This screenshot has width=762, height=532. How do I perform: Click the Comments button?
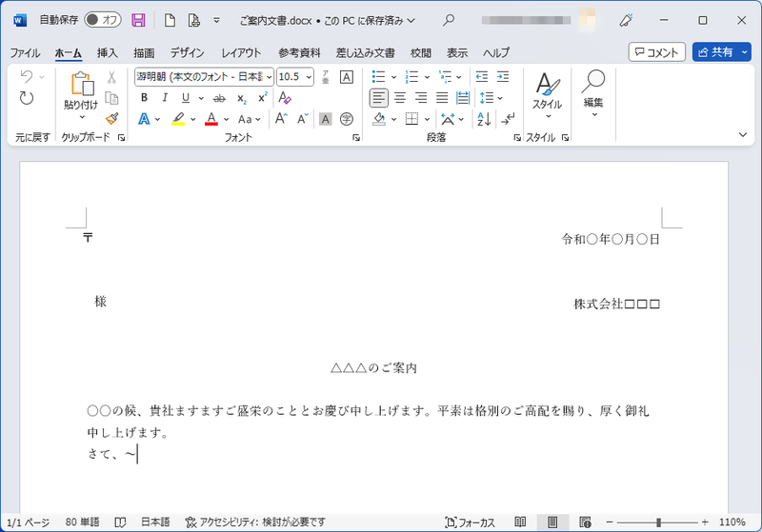tap(656, 52)
